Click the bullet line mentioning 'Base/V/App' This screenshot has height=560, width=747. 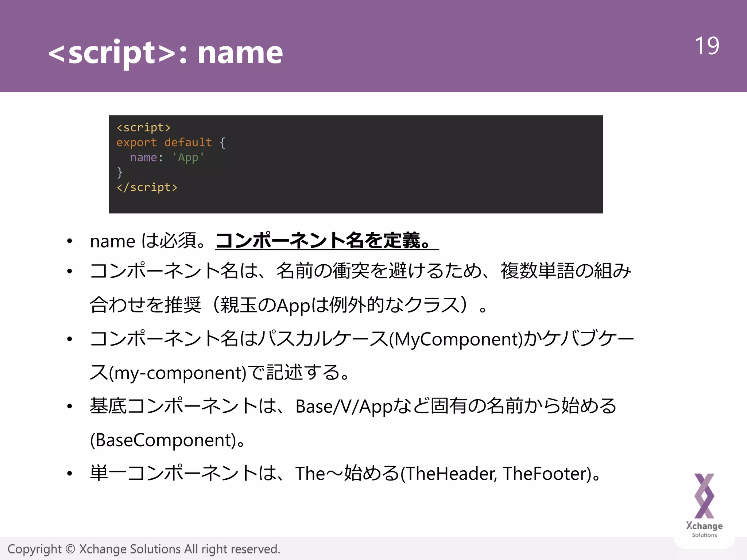pyautogui.click(x=353, y=406)
